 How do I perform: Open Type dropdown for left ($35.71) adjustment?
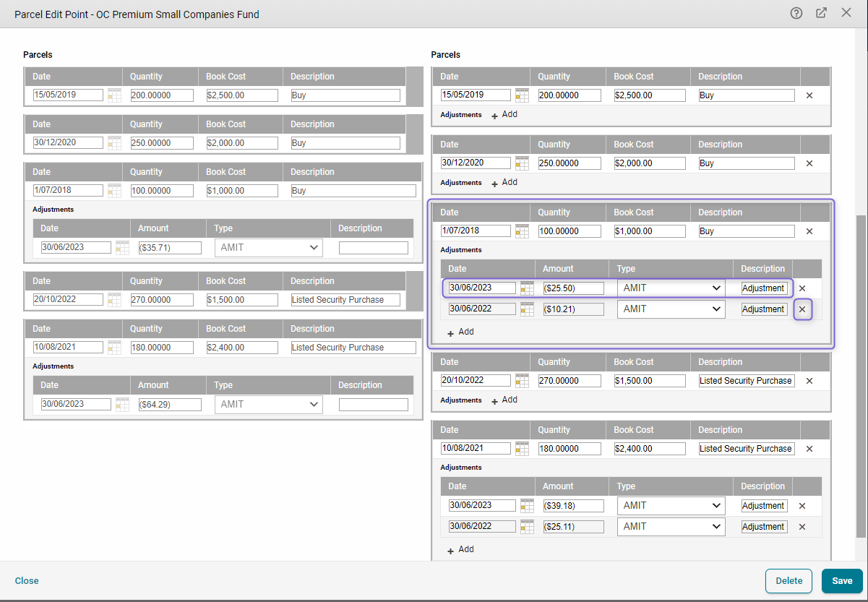[x=268, y=247]
